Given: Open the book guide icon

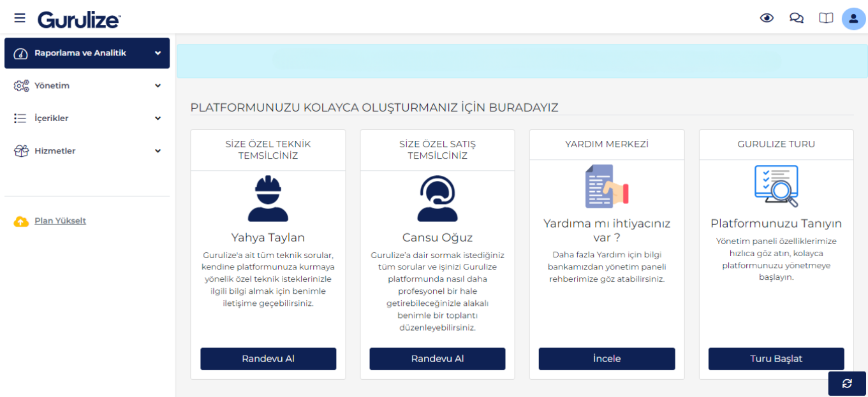Looking at the screenshot, I should pyautogui.click(x=826, y=18).
